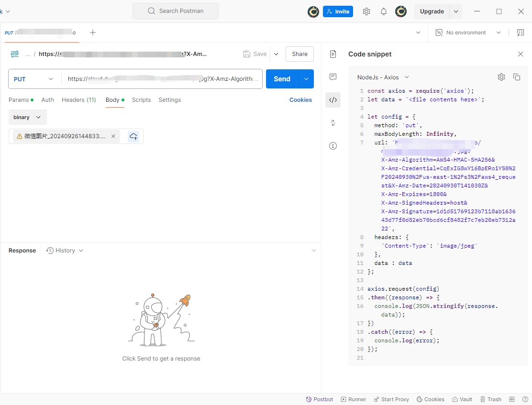Click code line "console.log(error);"
The width and height of the screenshot is (532, 405).
point(407,340)
